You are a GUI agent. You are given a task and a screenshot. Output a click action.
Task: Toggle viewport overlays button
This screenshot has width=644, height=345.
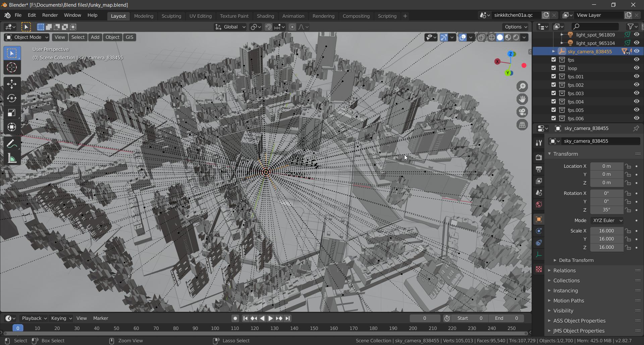(463, 38)
